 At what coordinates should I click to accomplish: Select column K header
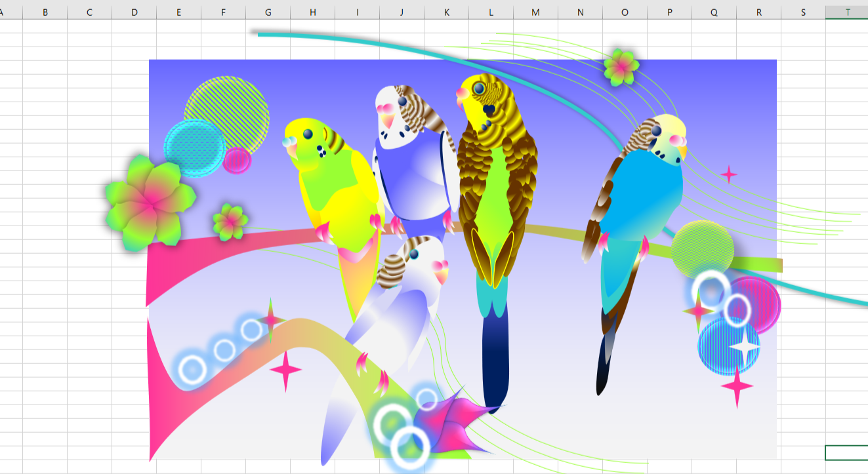click(446, 12)
